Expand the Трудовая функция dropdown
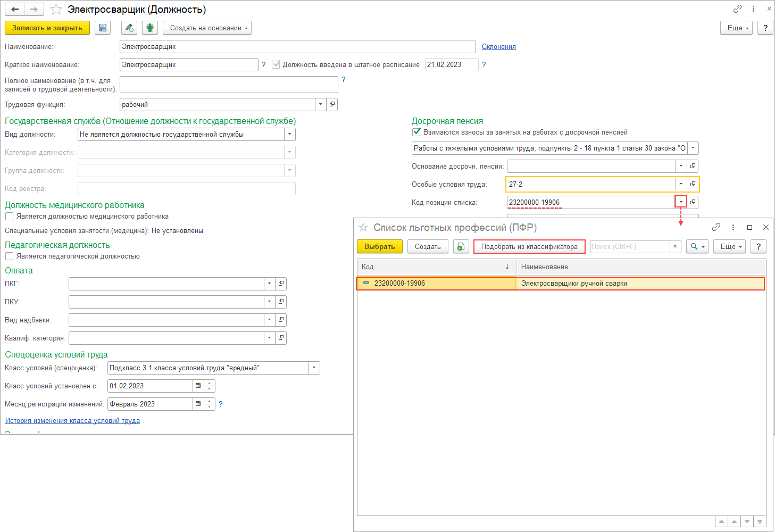 coord(320,104)
